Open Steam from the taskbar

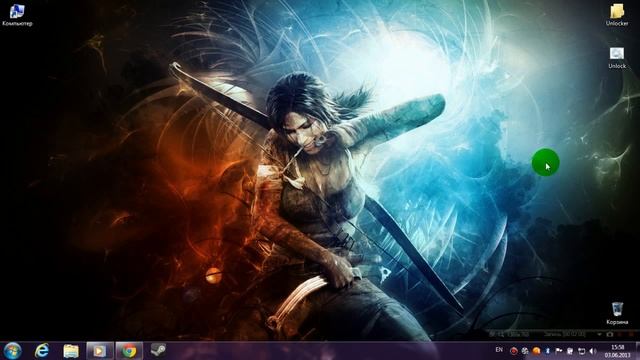click(x=158, y=350)
